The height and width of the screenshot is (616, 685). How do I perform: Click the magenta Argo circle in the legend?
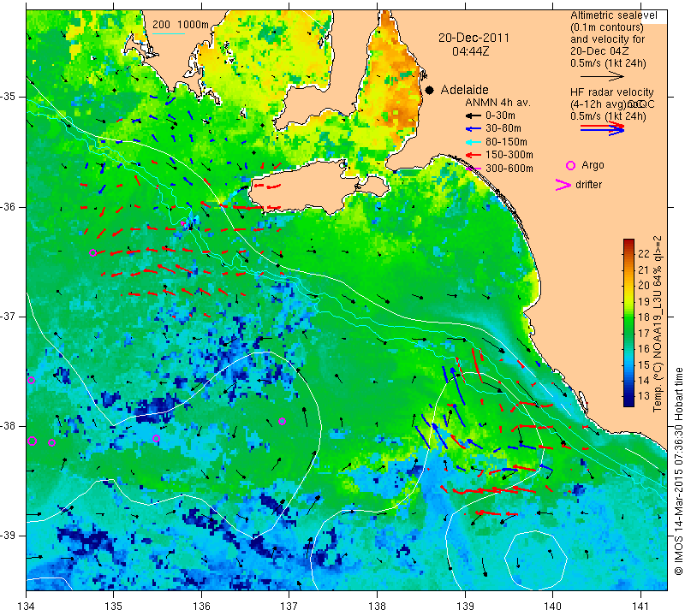(x=570, y=165)
